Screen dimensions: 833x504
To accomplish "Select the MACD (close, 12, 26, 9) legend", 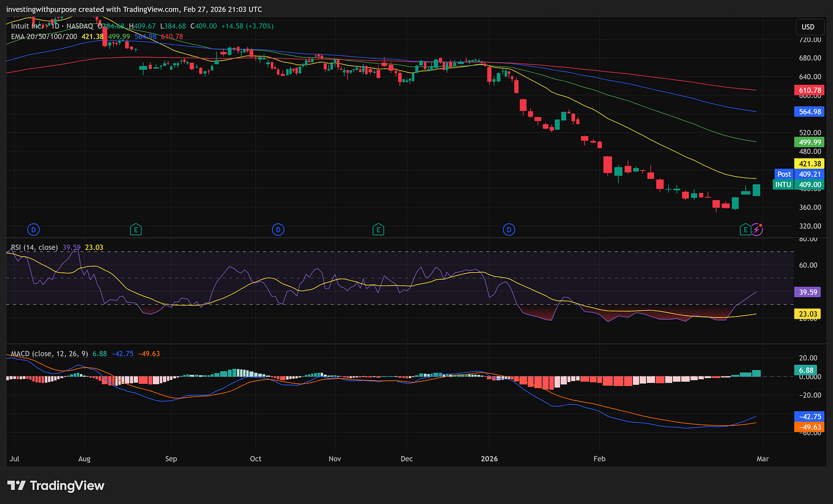I will 50,354.
